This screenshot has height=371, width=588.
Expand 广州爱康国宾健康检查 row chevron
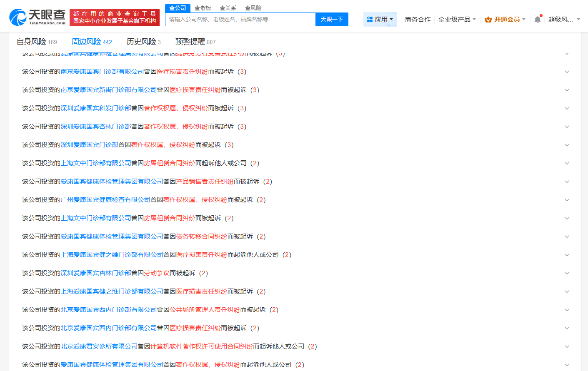coord(567,200)
